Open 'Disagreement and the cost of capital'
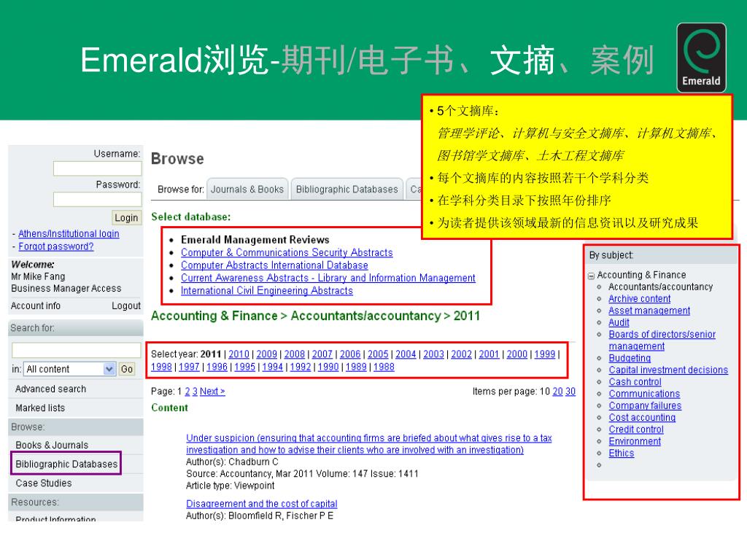The height and width of the screenshot is (560, 747). 262,504
